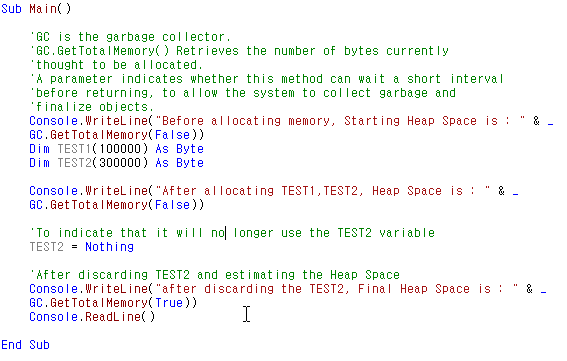The image size is (567, 361).
Task: Click the Nothing keyword
Action: pos(110,247)
